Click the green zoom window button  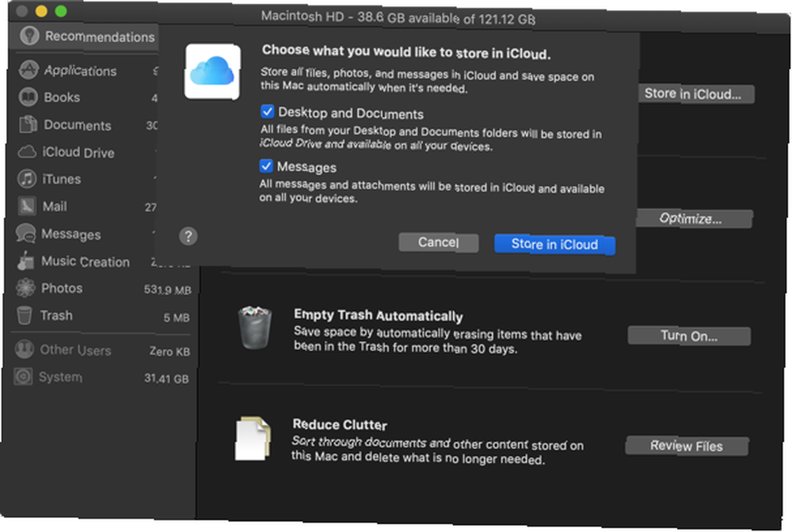(61, 11)
